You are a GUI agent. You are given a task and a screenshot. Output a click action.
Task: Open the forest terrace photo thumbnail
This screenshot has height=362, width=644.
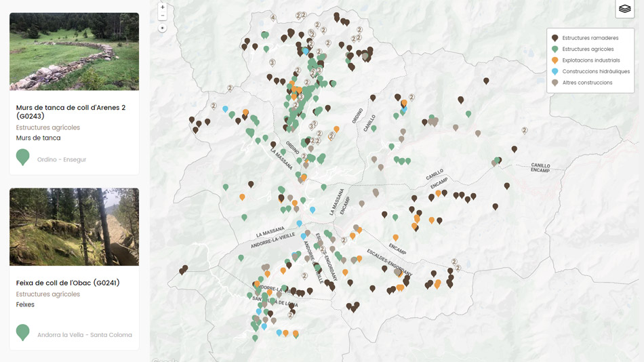(74, 226)
